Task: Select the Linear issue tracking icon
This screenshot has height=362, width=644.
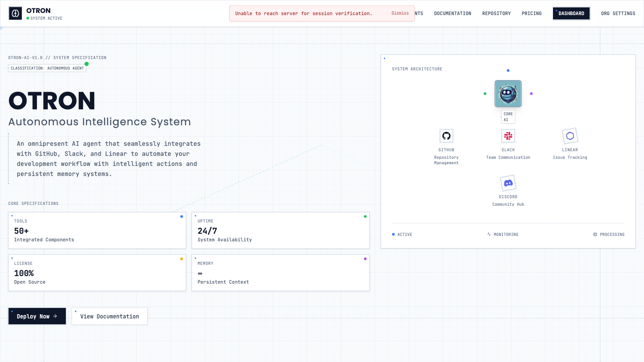Action: point(570,136)
